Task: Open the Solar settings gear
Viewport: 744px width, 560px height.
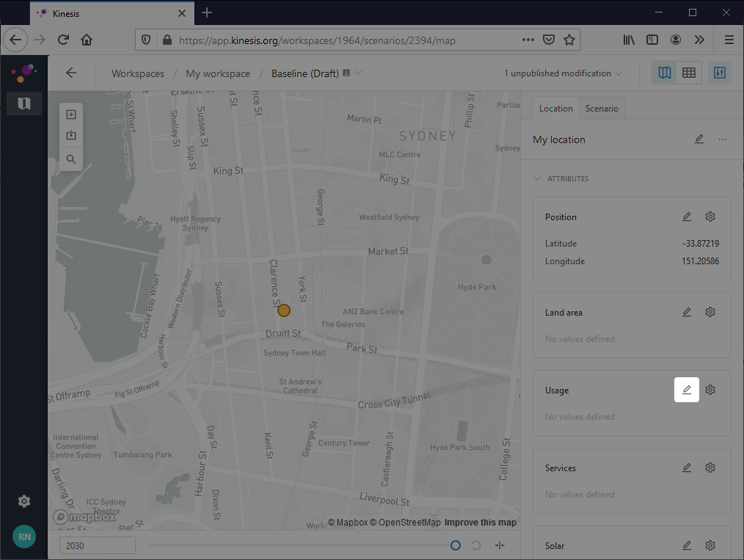Action: point(710,545)
